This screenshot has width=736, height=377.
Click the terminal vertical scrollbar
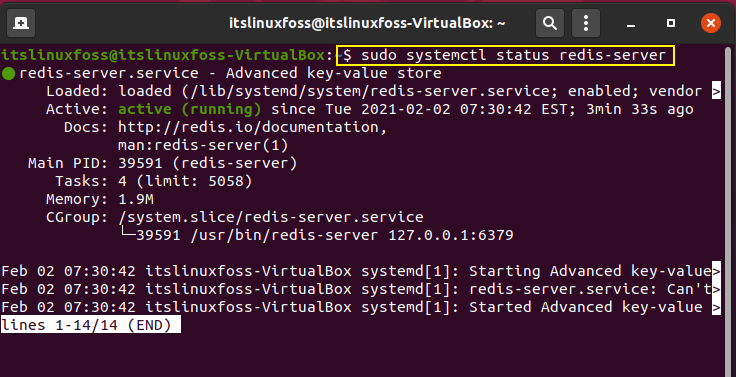(728, 207)
